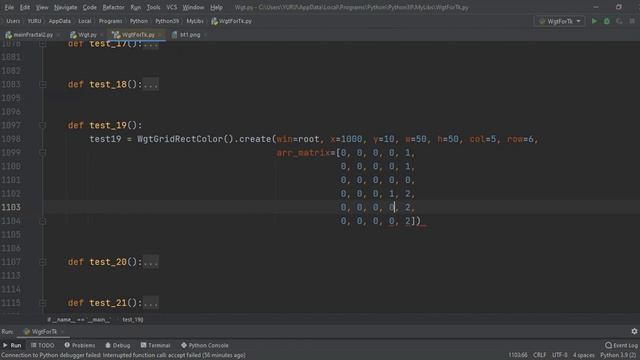The height and width of the screenshot is (360, 640).
Task: Expand the test_18 folded ellipsis placeholder
Action: click(151, 84)
